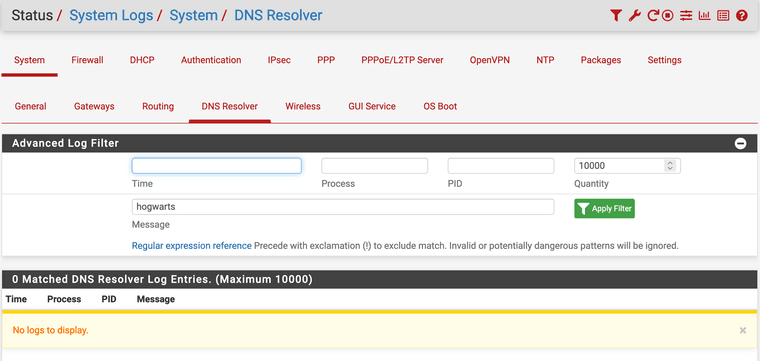Image resolution: width=760 pixels, height=361 pixels.
Task: Click the Time column header
Action: [16, 299]
